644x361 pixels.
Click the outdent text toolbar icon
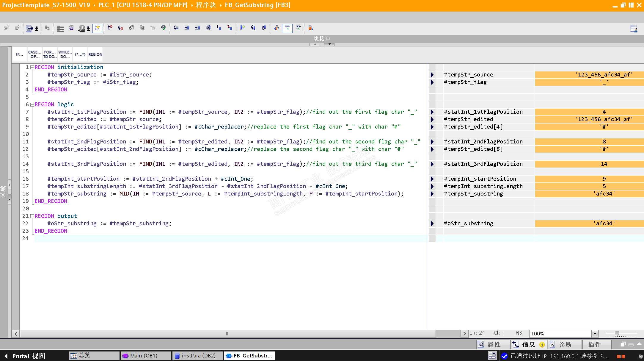197,28
